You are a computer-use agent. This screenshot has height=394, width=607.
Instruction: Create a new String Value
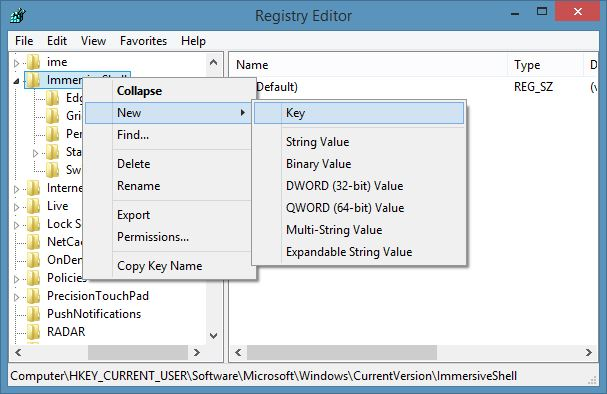point(359,142)
